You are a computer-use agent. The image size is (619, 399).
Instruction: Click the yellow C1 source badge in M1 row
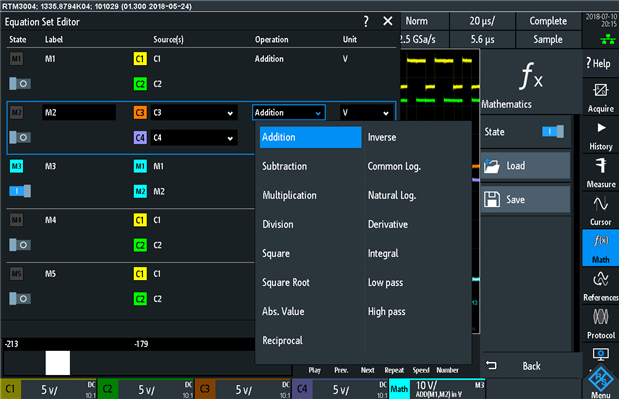pyautogui.click(x=140, y=59)
